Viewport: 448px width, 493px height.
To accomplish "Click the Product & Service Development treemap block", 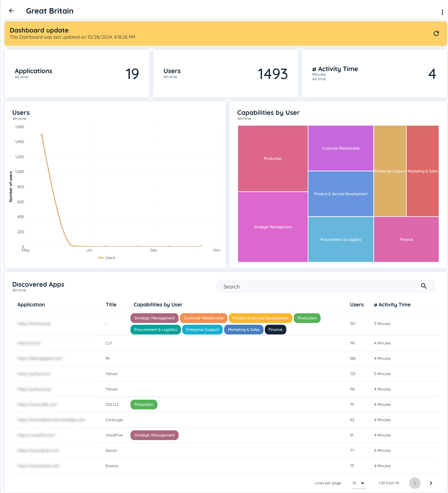I will (x=341, y=194).
